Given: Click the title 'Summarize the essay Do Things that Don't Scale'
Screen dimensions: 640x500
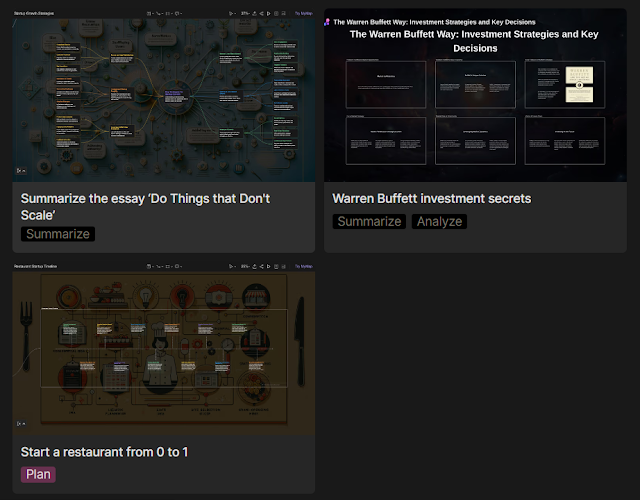Looking at the screenshot, I should coord(145,207).
